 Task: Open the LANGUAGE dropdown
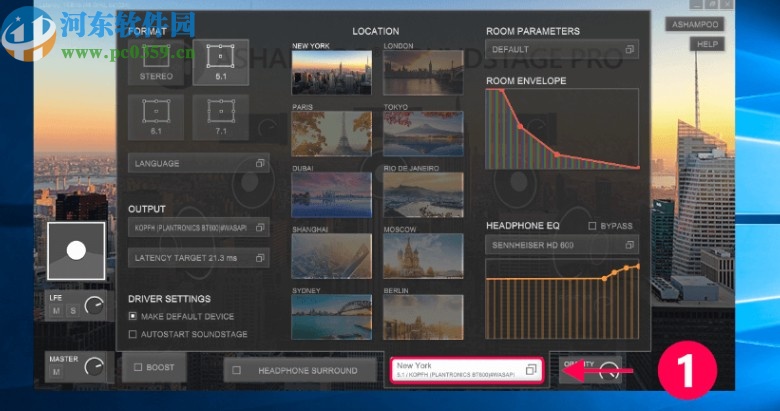(x=198, y=163)
